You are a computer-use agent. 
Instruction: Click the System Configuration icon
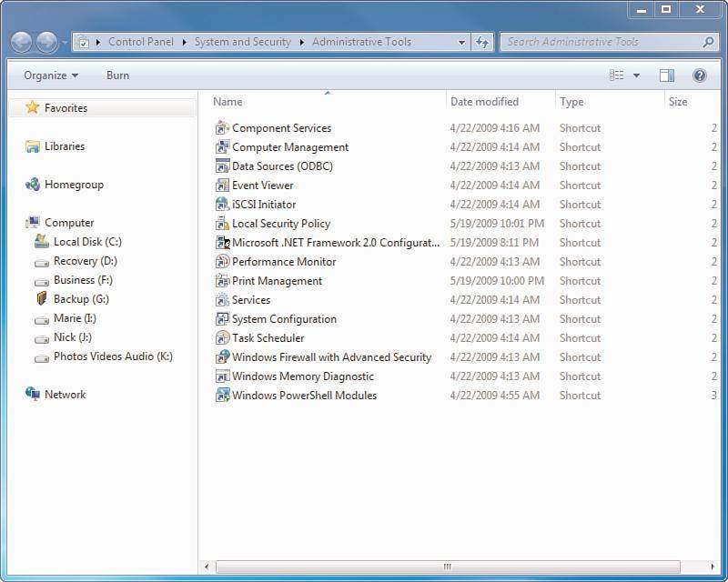coord(222,319)
